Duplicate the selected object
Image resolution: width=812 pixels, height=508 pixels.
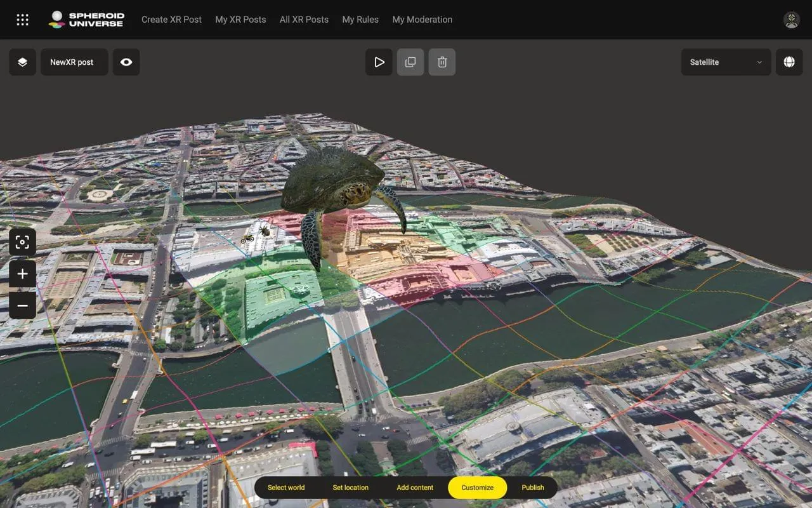tap(410, 62)
